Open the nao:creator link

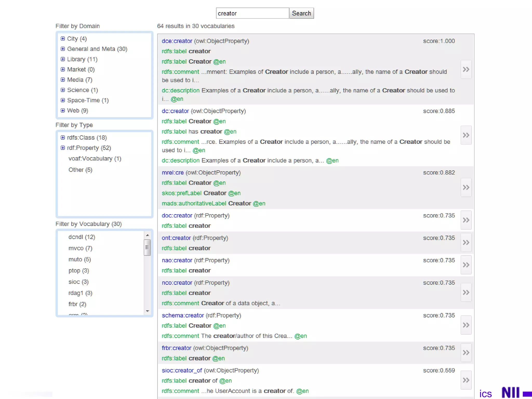(177, 260)
